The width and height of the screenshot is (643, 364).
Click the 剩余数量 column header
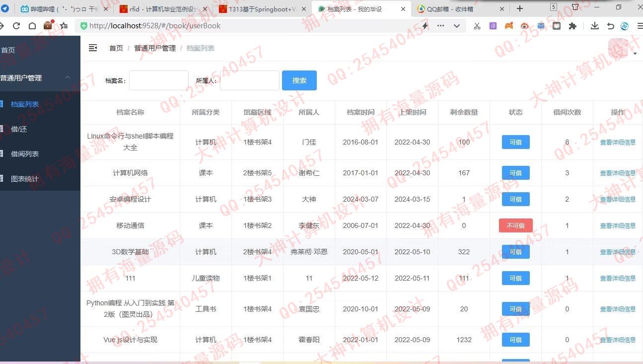[464, 112]
